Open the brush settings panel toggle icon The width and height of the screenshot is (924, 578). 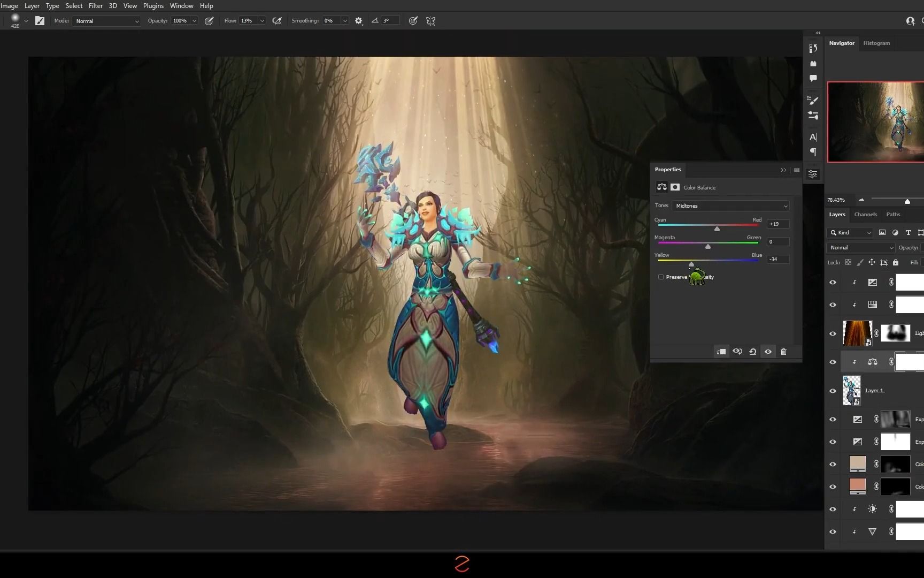(40, 21)
